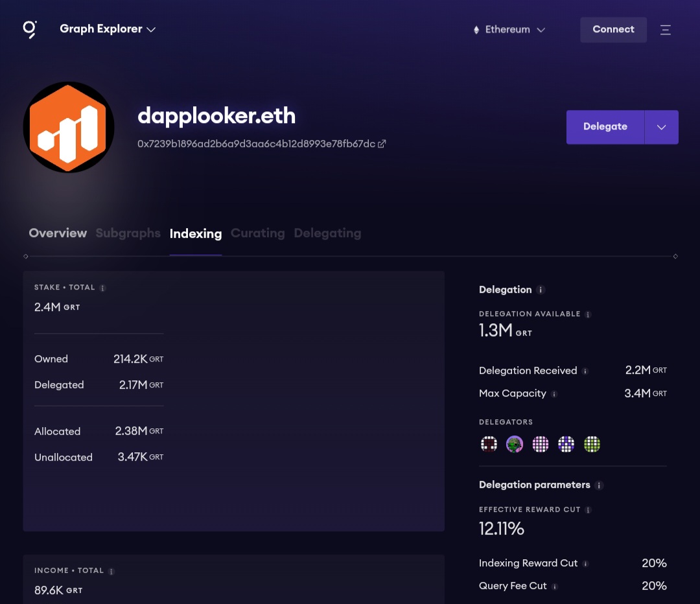Expand the Delegate options chevron

pos(662,127)
